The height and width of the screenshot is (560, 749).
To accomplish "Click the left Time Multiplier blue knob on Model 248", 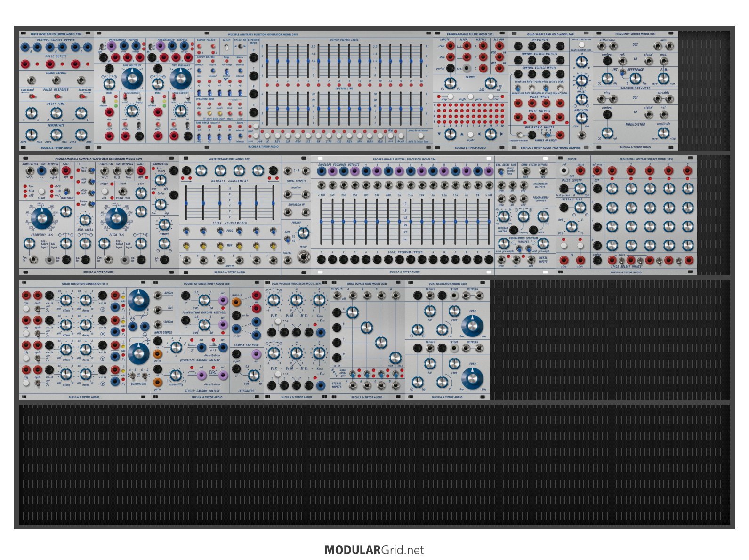I will point(132,78).
